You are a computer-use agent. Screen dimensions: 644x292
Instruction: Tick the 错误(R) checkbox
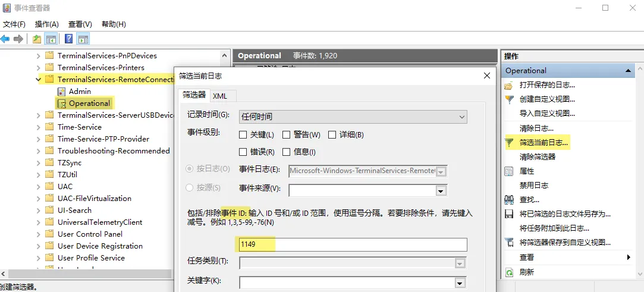(243, 152)
